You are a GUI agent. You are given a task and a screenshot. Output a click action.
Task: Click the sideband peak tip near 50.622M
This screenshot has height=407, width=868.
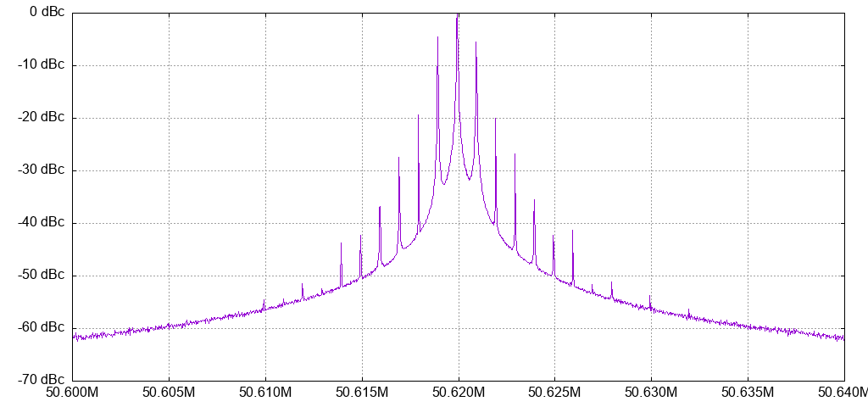click(x=495, y=119)
